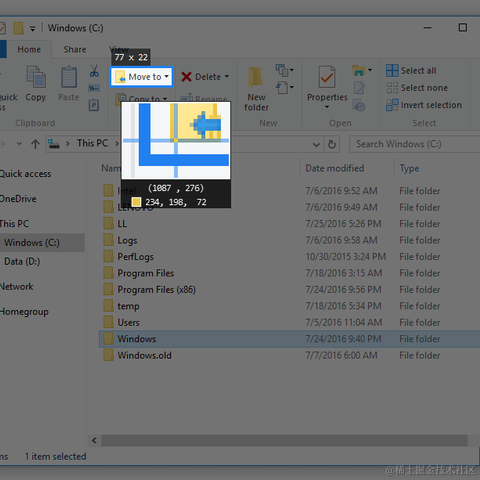Select Network in navigation pane
Viewport: 480px width, 480px height.
pos(17,287)
